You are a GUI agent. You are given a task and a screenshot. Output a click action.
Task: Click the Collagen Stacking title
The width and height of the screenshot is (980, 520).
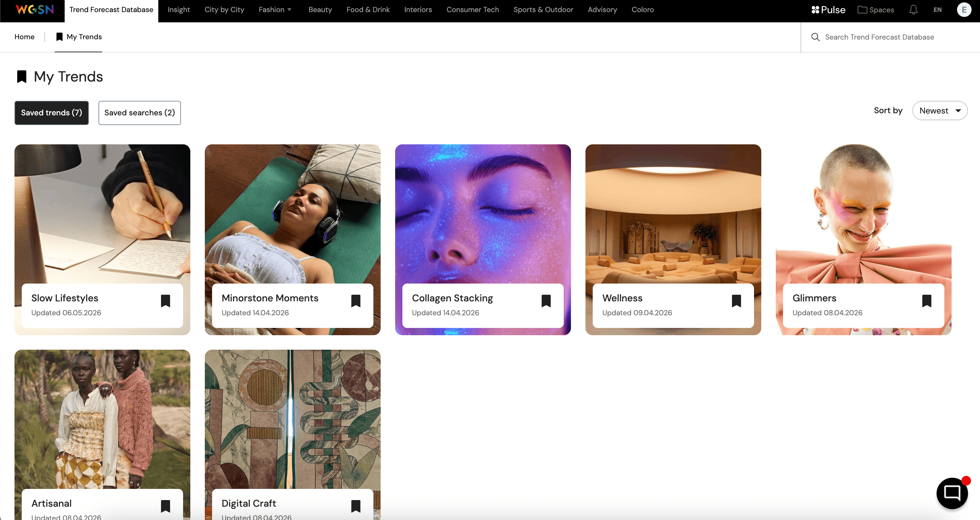[452, 298]
